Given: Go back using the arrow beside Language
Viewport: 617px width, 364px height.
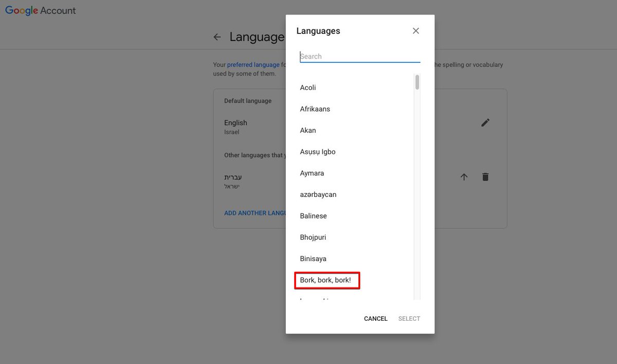Looking at the screenshot, I should (217, 37).
